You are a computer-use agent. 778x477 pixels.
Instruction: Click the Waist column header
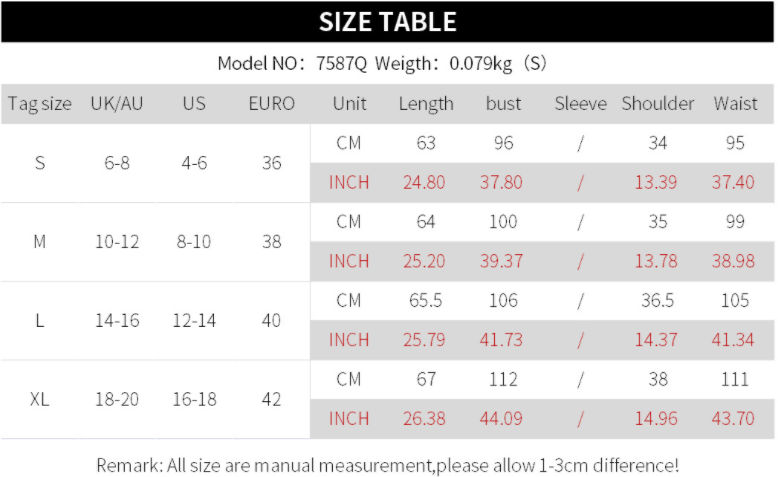735,104
